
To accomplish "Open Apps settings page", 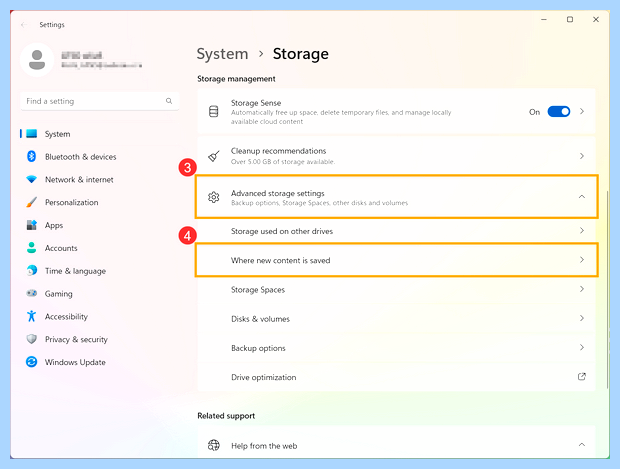I will pos(99,225).
